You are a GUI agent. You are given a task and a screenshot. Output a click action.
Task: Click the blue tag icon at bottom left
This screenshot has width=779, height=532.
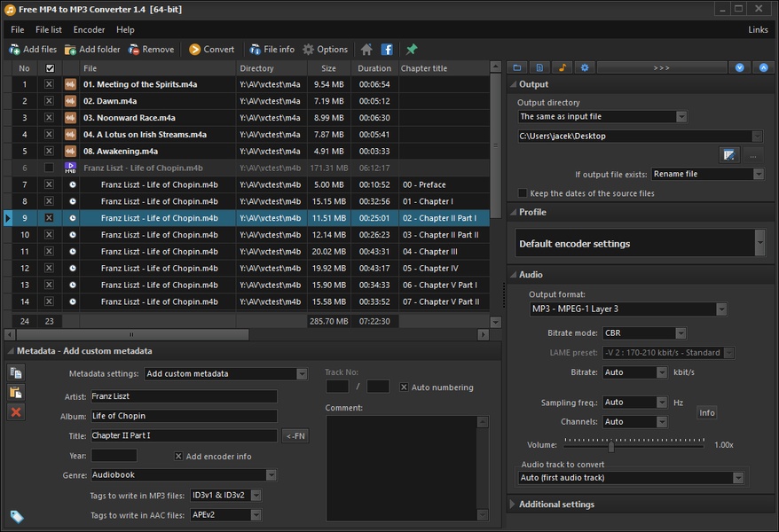pyautogui.click(x=16, y=516)
